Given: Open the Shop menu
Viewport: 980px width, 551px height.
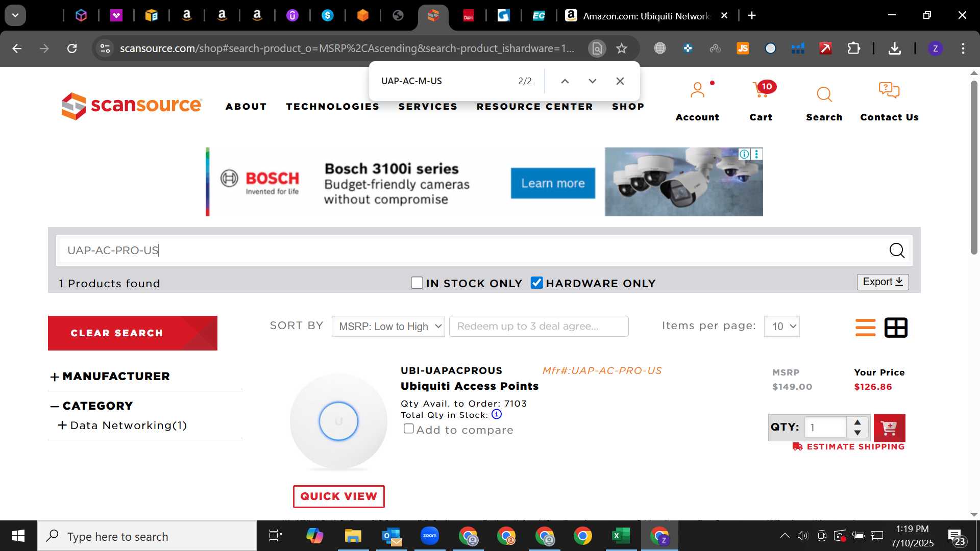Looking at the screenshot, I should tap(628, 107).
